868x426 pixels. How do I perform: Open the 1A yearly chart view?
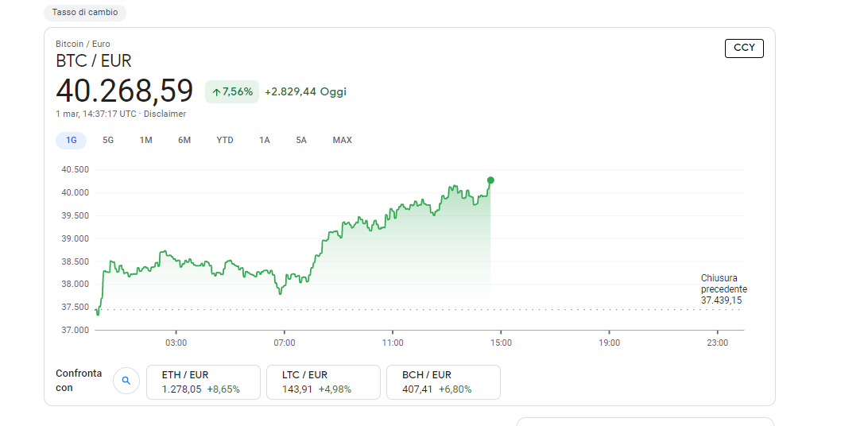click(x=265, y=141)
